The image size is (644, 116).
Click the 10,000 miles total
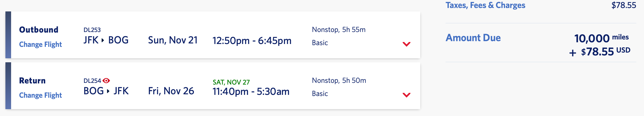[x=601, y=38]
